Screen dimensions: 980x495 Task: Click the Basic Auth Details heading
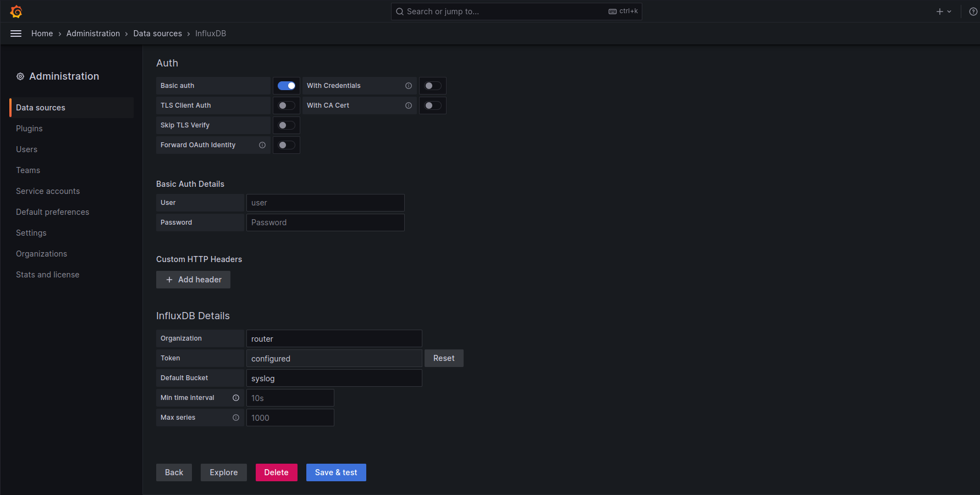190,184
